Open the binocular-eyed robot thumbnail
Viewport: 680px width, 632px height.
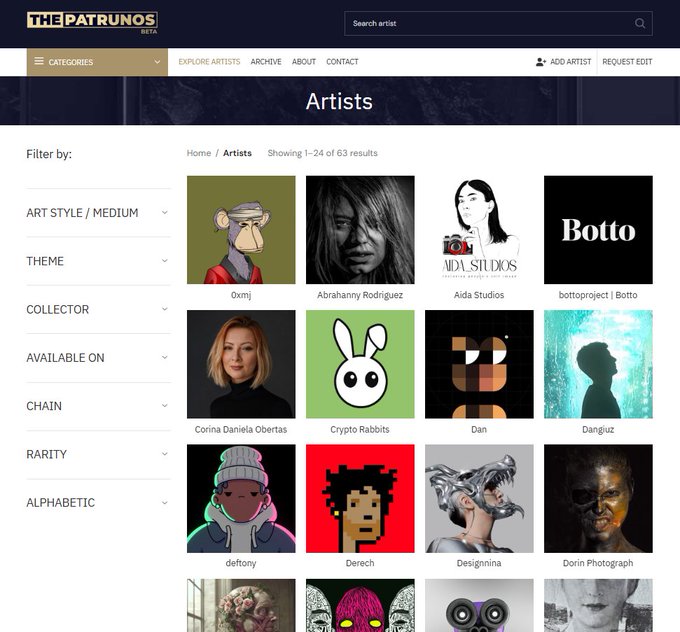tap(479, 605)
